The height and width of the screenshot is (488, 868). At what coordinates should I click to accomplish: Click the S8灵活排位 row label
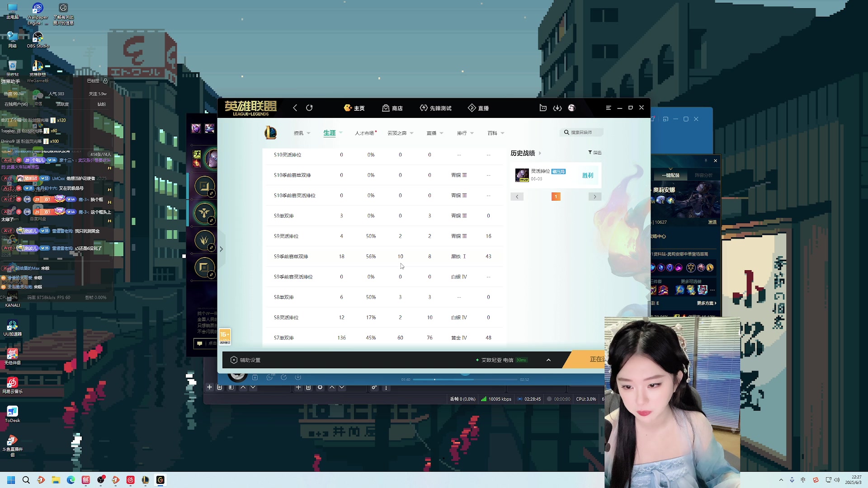[x=286, y=318]
